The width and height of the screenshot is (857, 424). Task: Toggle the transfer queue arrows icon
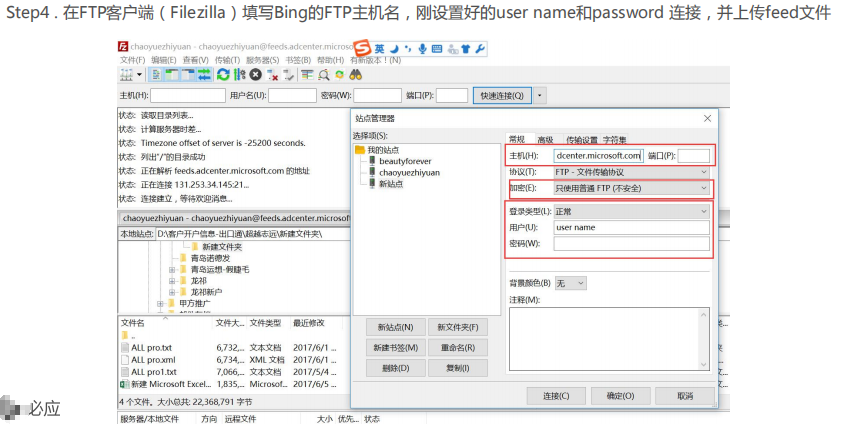tap(205, 74)
